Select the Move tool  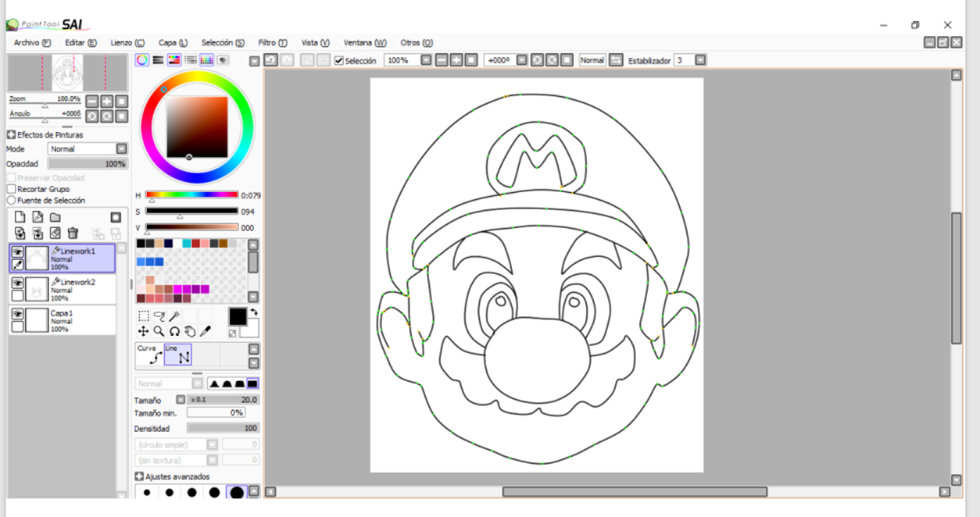click(144, 331)
